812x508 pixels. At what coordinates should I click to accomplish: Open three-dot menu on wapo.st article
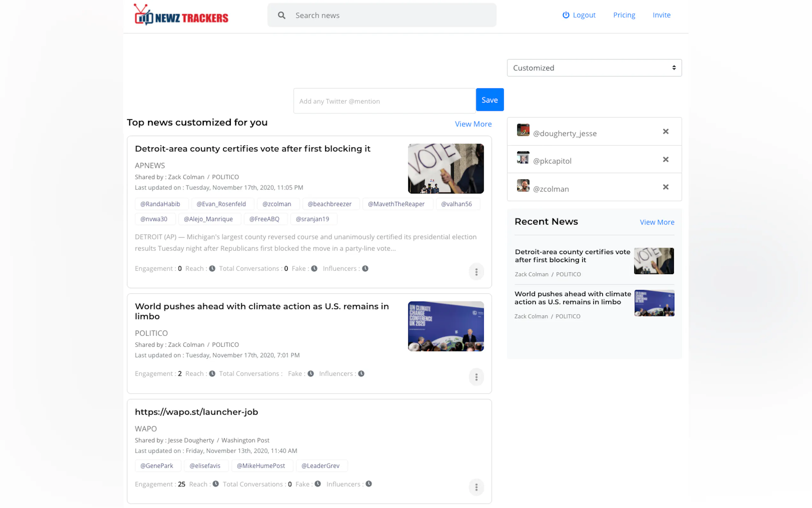(476, 487)
